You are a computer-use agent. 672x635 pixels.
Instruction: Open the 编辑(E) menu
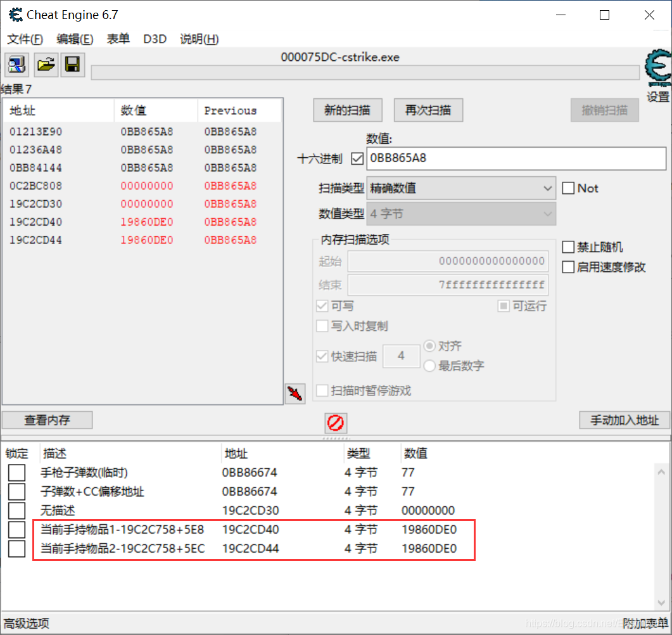tap(75, 39)
